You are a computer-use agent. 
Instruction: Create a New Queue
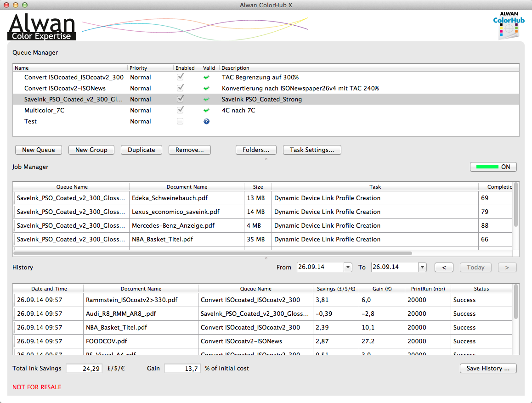click(39, 150)
